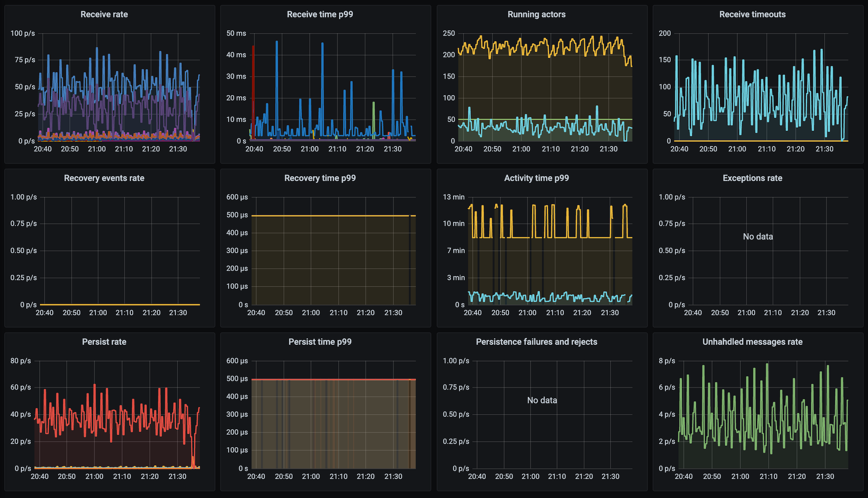Open the Receive rate panel title menu
868x498 pixels.
pos(104,14)
